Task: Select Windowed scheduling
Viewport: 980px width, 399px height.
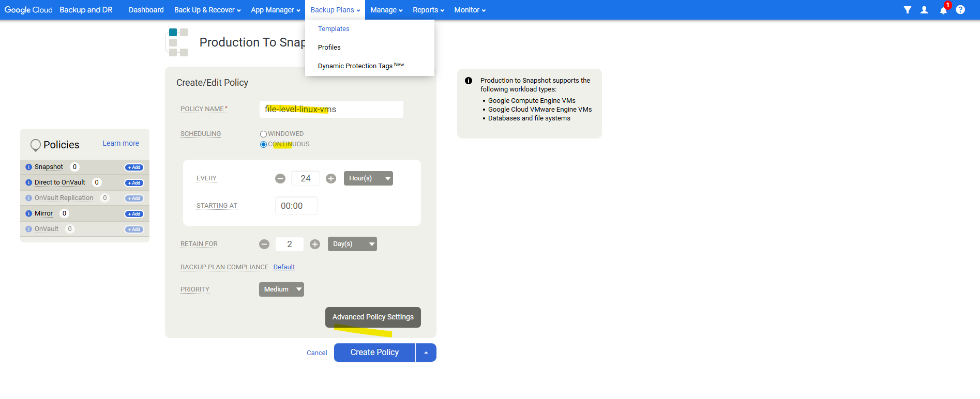Action: [x=263, y=134]
